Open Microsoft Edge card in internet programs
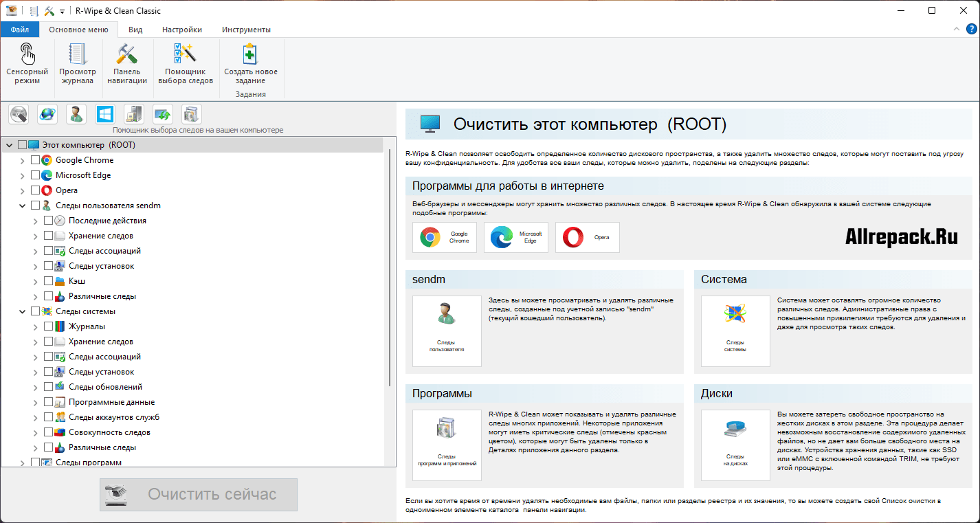The width and height of the screenshot is (980, 523). (x=516, y=237)
